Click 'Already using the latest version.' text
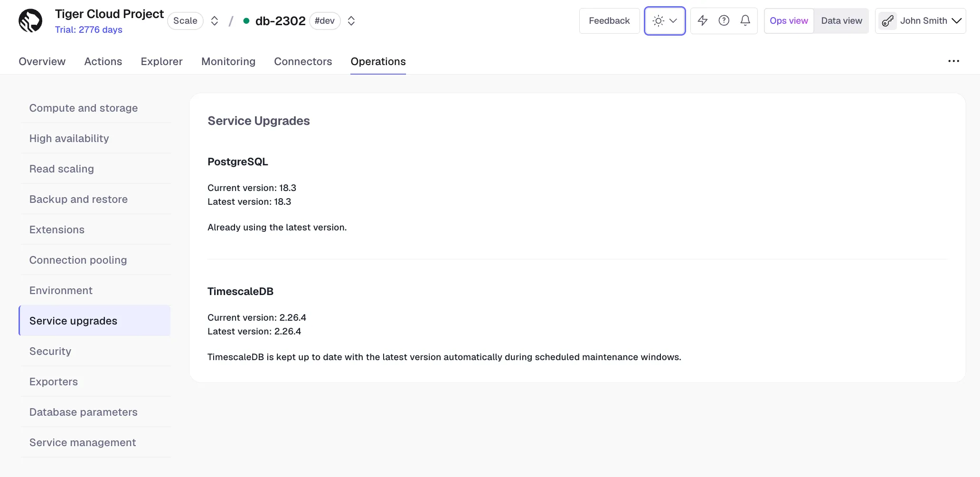 (x=277, y=227)
